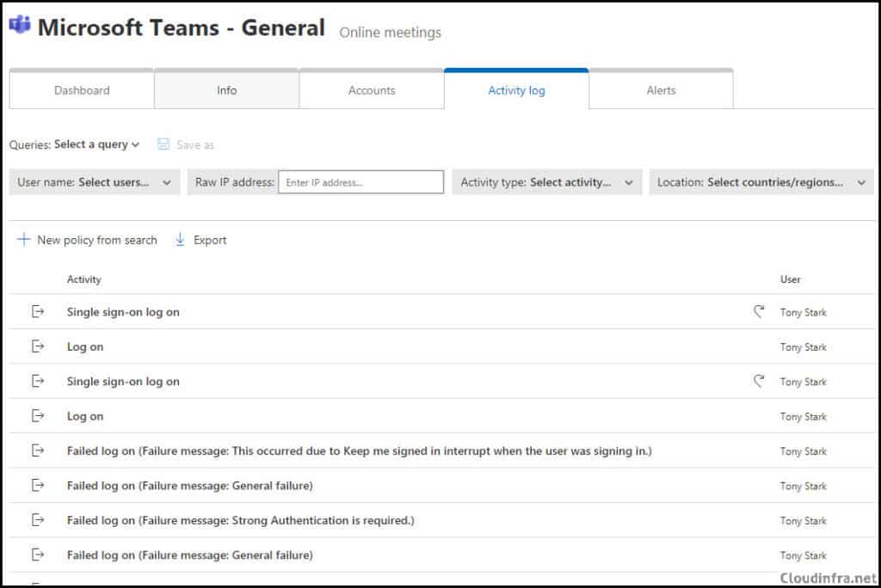Select the Activity log tab
881x588 pixels.
tap(516, 90)
